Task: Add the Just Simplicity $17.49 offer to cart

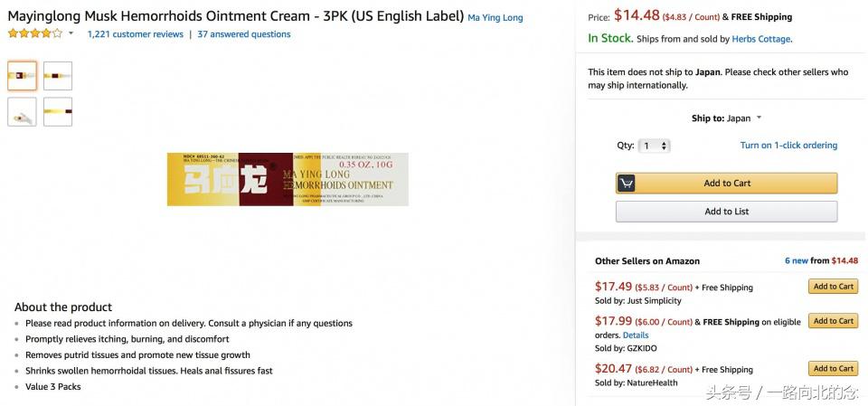Action: coord(833,287)
